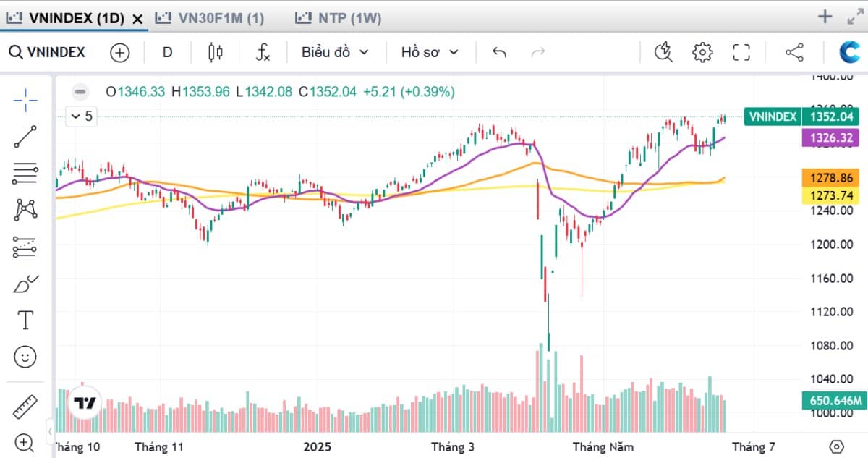868x458 pixels.
Task: Click the compare or add symbol button
Action: pos(119,52)
